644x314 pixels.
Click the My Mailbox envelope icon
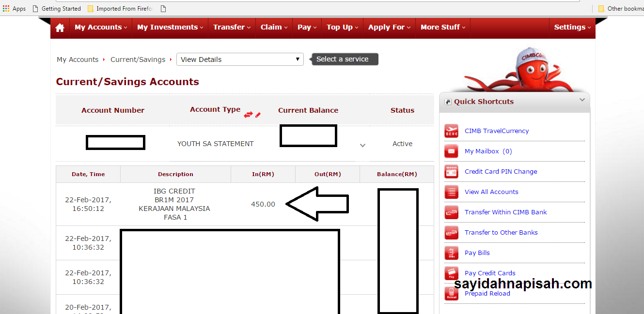point(451,151)
